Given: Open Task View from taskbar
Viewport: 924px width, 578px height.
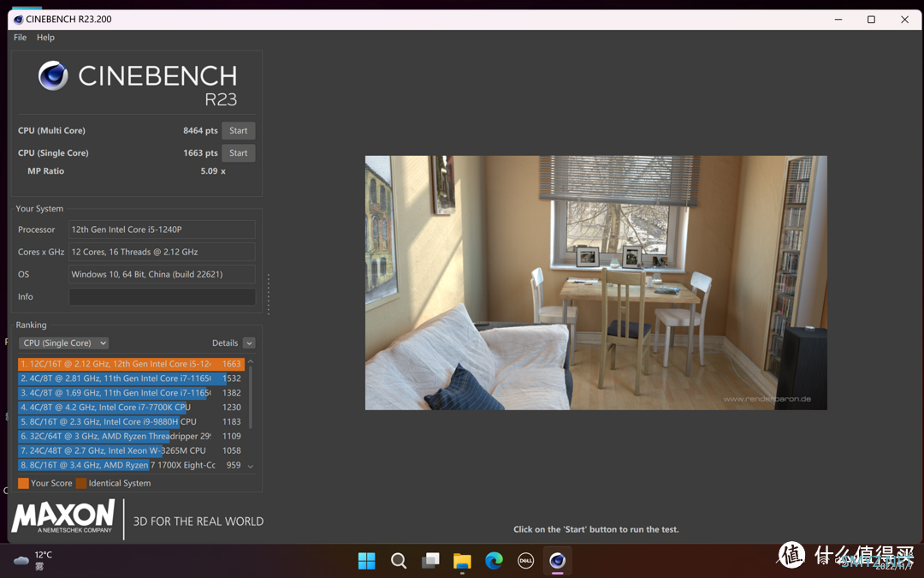Looking at the screenshot, I should pos(430,560).
